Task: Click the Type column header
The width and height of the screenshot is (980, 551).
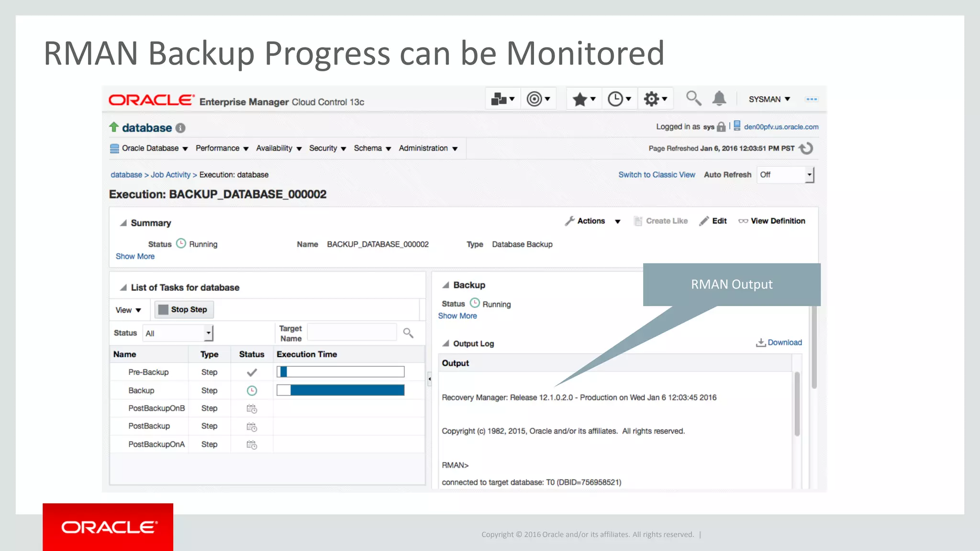Action: (210, 354)
